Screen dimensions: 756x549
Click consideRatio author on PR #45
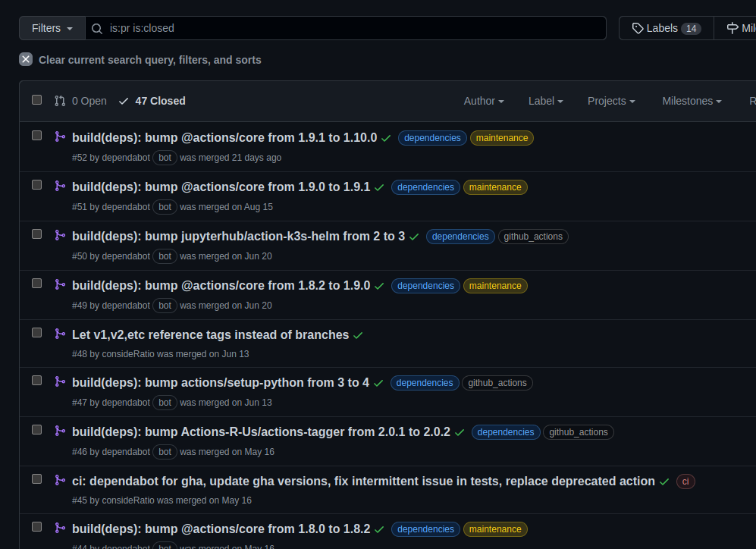coord(128,500)
